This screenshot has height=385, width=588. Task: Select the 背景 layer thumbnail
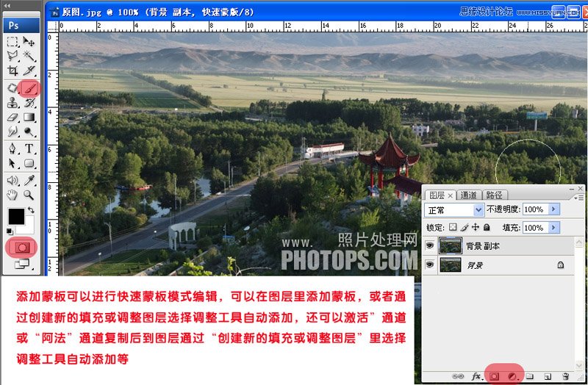tap(451, 265)
